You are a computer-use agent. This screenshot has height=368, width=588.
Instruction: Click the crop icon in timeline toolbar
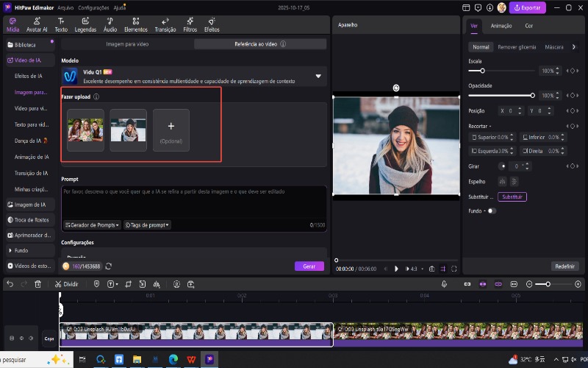[128, 284]
